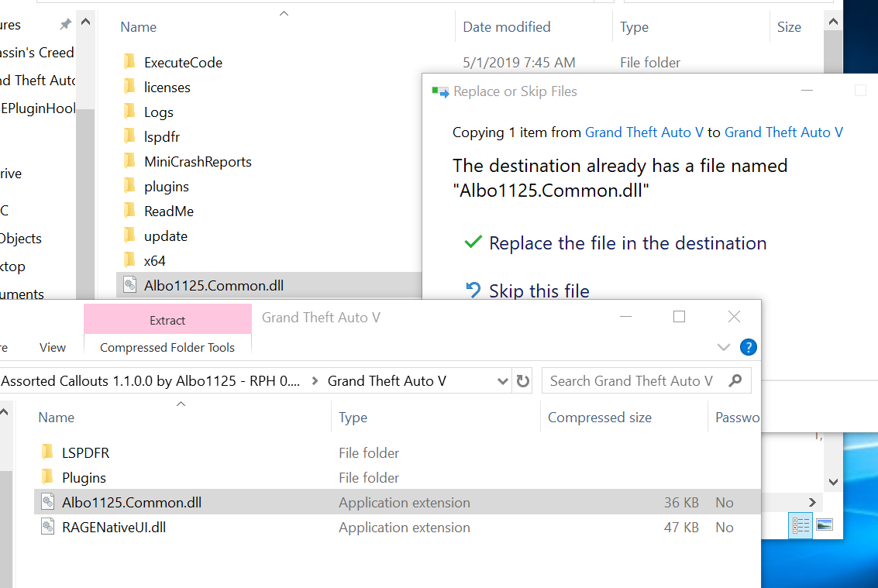Click Grand Theft Auto V breadcrumb segment
Image resolution: width=878 pixels, height=588 pixels.
click(x=387, y=381)
